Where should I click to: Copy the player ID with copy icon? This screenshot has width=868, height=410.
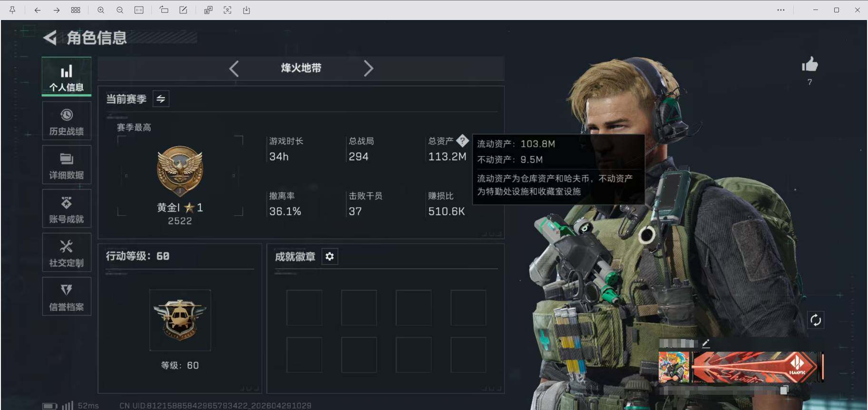784,390
